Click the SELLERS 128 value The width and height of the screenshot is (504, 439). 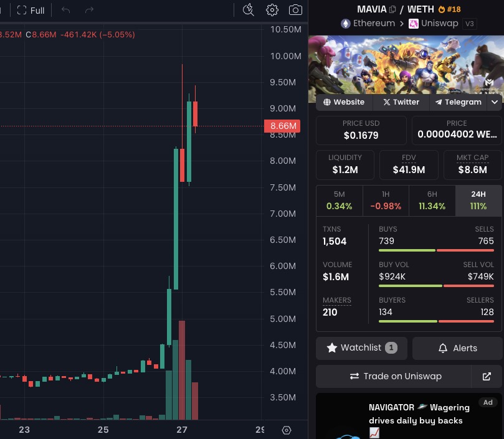coord(487,312)
